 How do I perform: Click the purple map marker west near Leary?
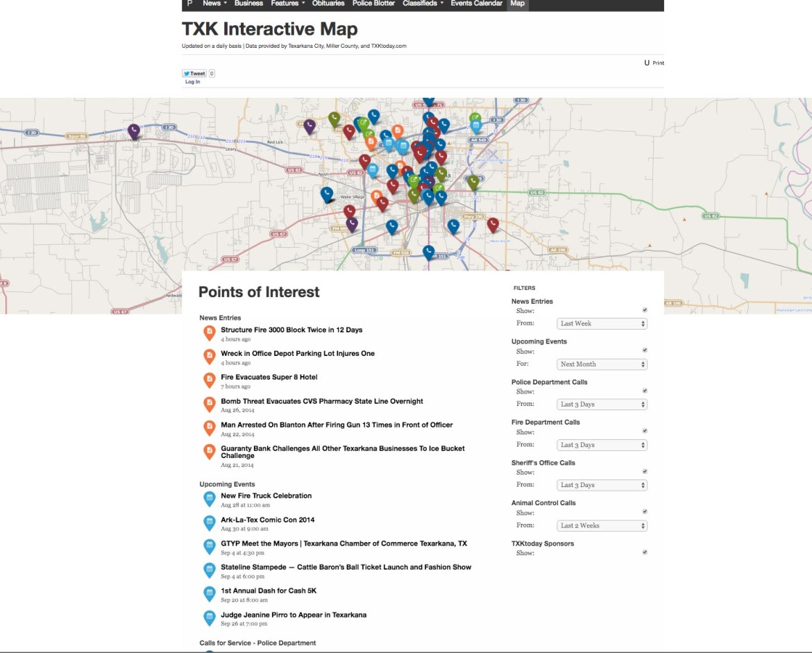(134, 130)
